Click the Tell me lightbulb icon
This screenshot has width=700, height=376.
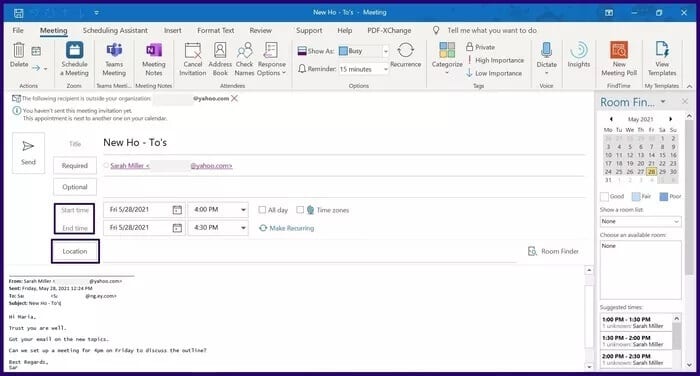[x=436, y=30]
